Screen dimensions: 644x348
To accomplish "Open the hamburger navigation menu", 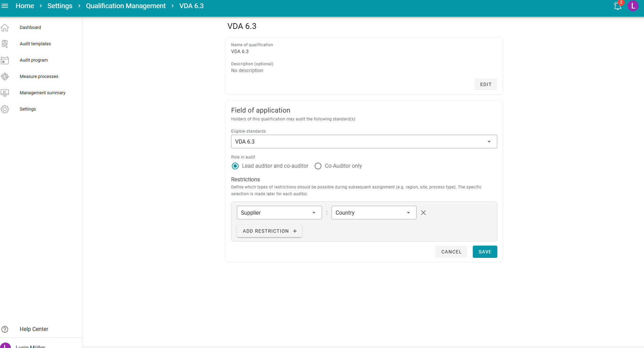I will point(5,6).
